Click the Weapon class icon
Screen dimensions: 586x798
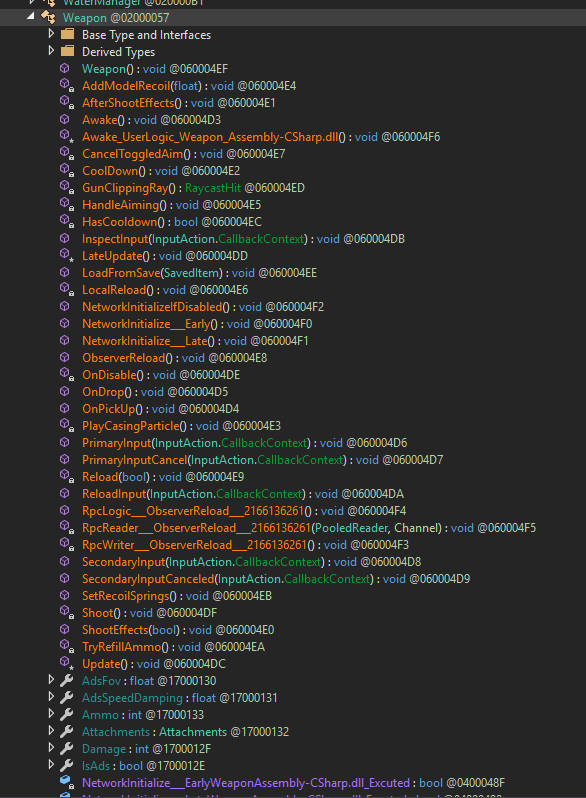pos(48,17)
